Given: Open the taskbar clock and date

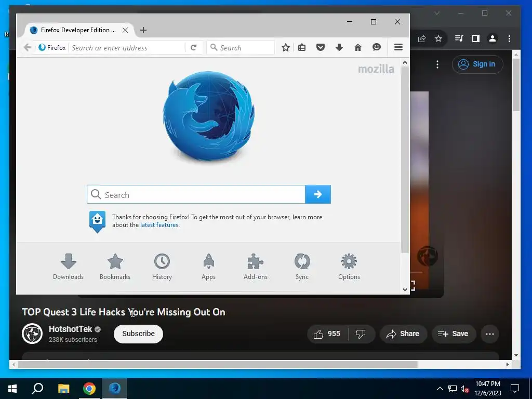Looking at the screenshot, I should pos(487,389).
